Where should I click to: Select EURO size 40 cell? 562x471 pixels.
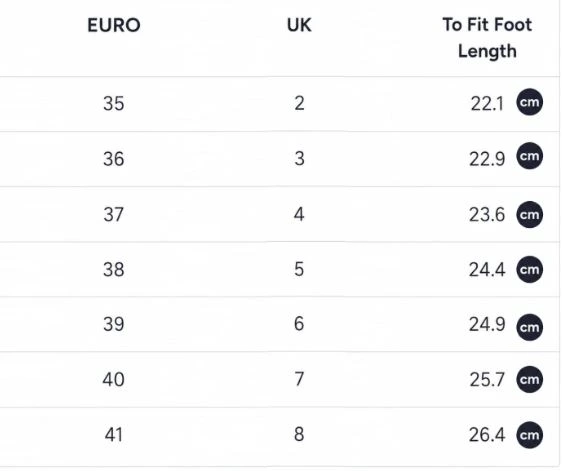pos(114,380)
